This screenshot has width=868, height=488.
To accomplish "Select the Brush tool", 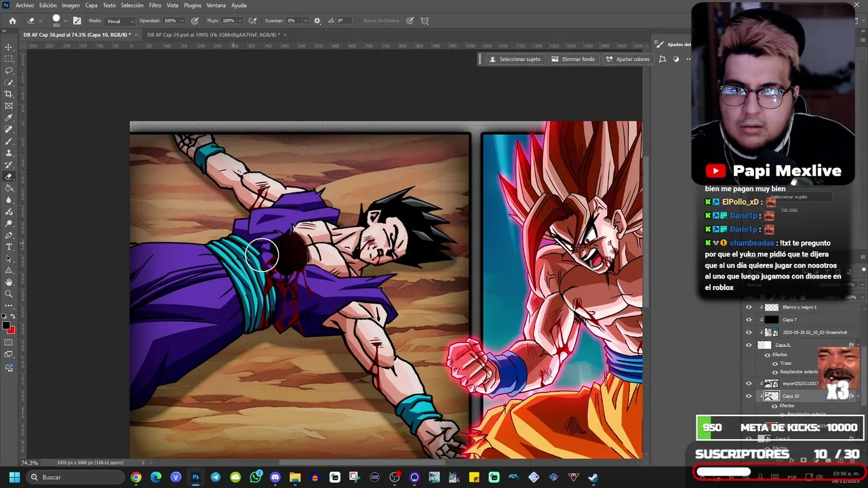I will click(x=9, y=141).
